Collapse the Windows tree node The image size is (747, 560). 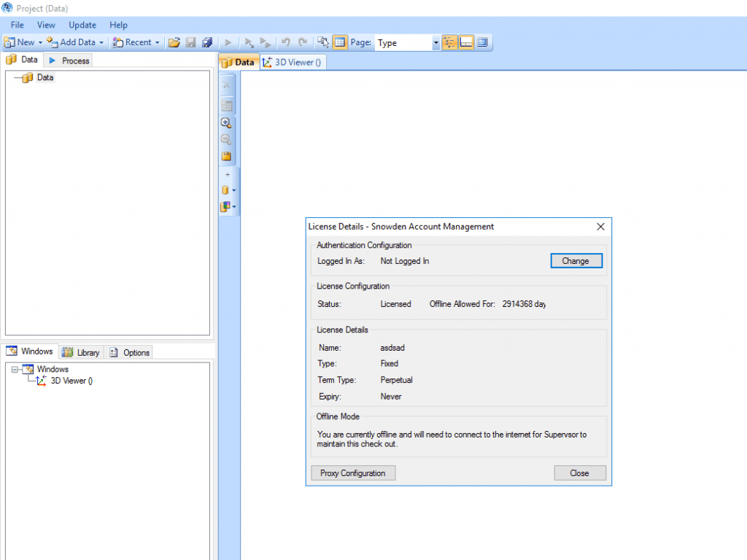coord(15,370)
